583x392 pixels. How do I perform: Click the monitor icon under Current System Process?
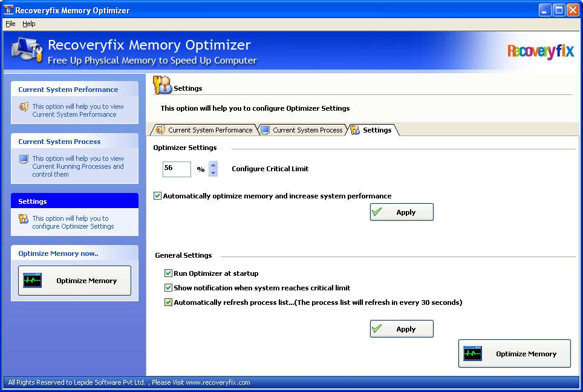click(x=24, y=159)
